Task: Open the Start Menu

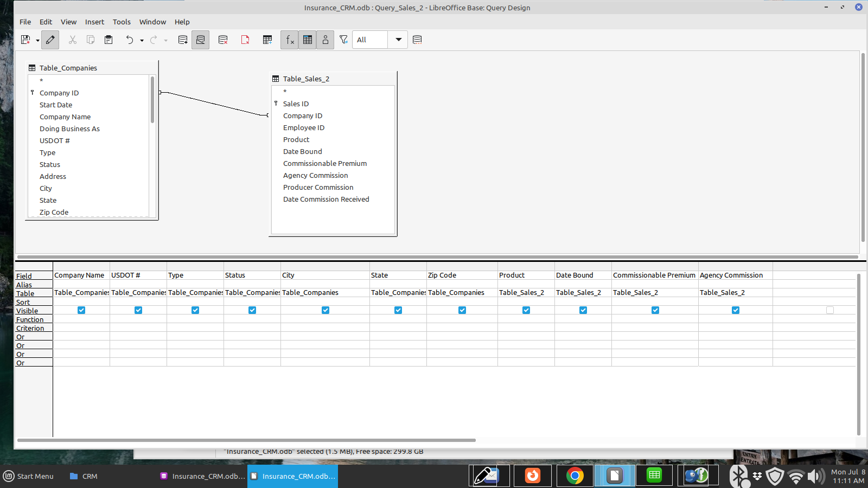Action: click(29, 476)
